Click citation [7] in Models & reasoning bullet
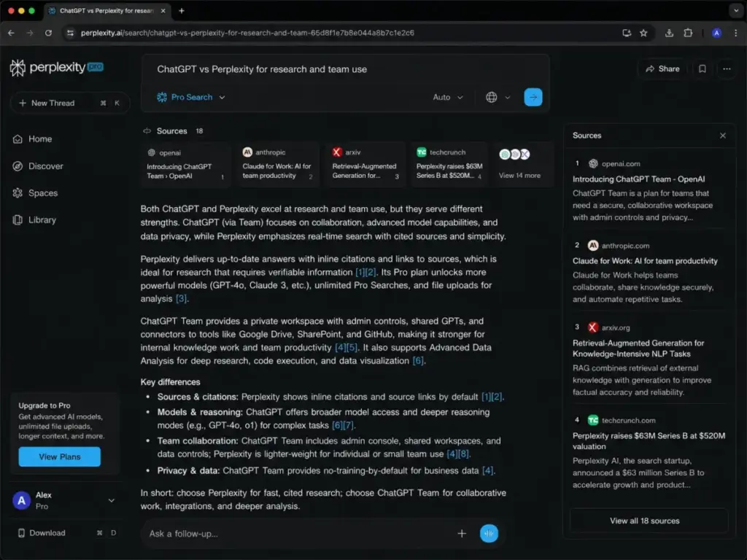The width and height of the screenshot is (747, 560). (x=349, y=425)
